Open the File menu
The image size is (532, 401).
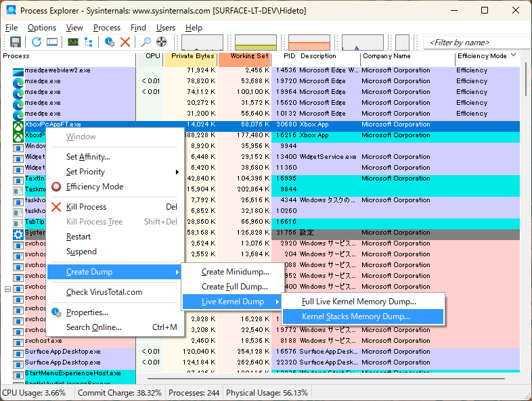(x=12, y=28)
